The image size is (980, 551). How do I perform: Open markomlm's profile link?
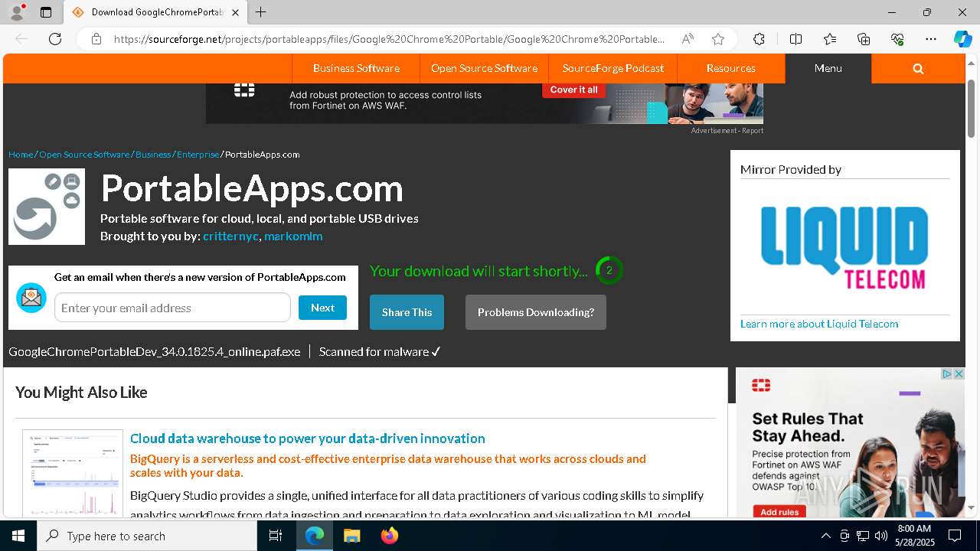point(293,236)
